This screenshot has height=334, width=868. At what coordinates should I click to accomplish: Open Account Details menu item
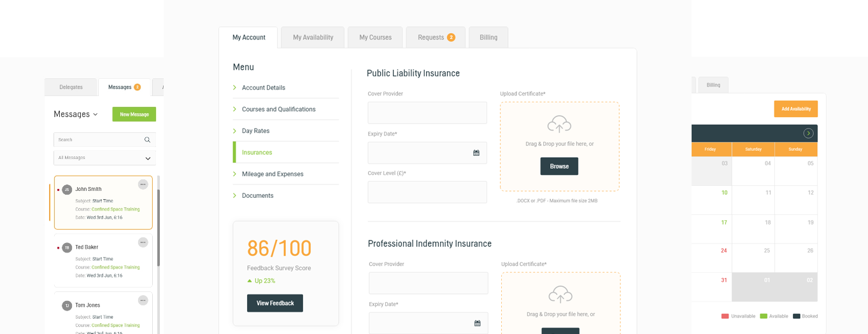coord(264,88)
